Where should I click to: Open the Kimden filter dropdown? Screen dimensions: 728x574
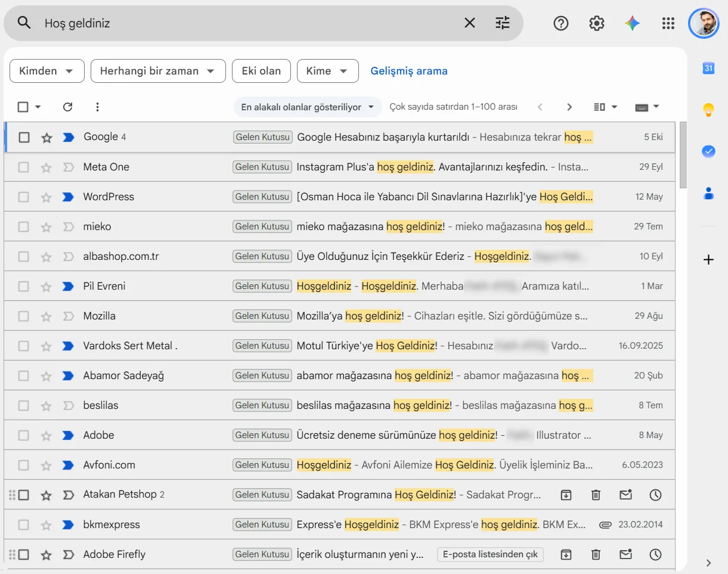pyautogui.click(x=47, y=71)
